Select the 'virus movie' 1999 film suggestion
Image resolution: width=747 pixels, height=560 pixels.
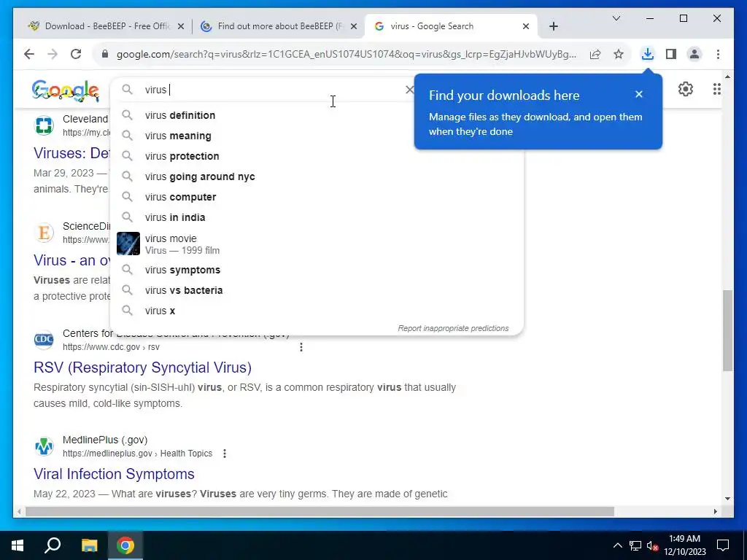coord(317,244)
